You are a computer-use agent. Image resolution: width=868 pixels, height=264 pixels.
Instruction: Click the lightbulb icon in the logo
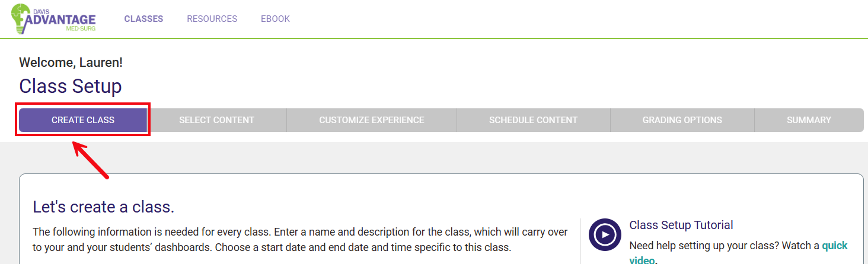20,18
